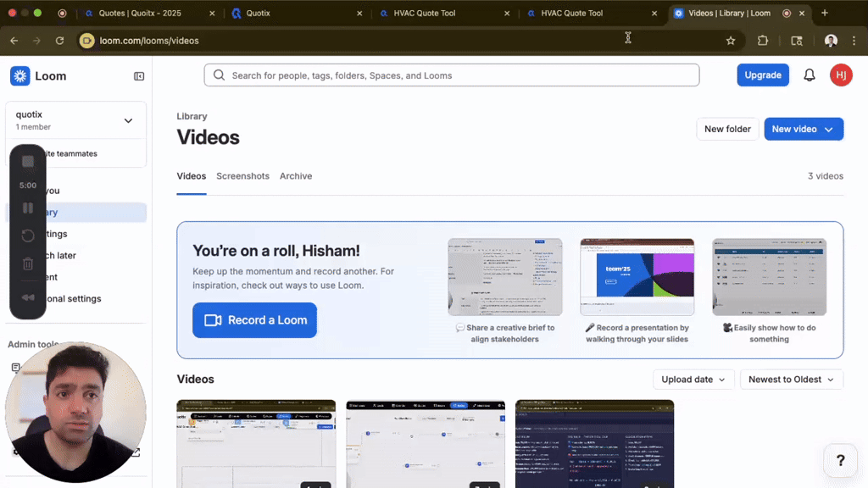
Task: Switch to the Videos tab
Action: [191, 176]
